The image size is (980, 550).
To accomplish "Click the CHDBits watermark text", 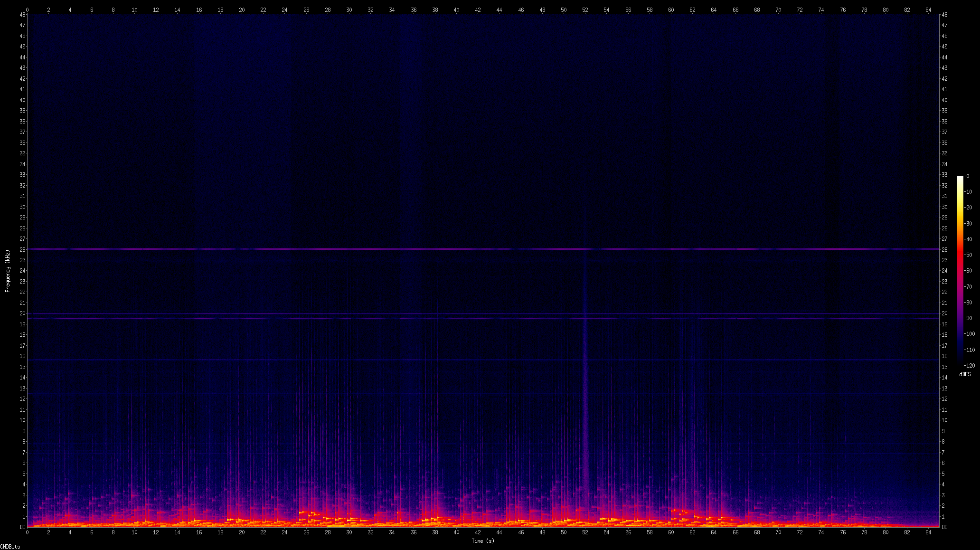I will 10,547.
